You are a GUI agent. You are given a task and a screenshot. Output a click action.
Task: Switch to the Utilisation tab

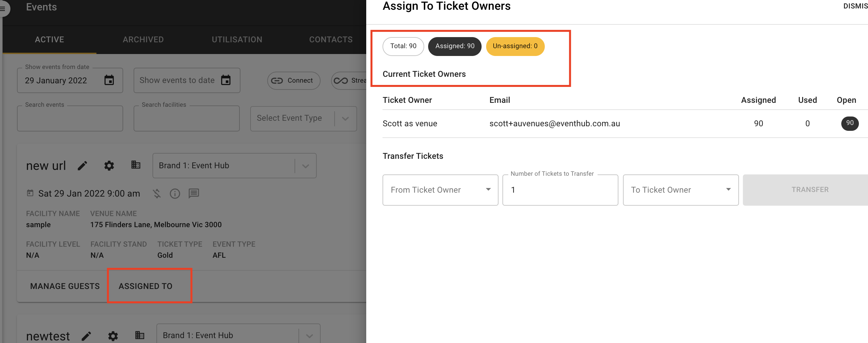coord(237,39)
